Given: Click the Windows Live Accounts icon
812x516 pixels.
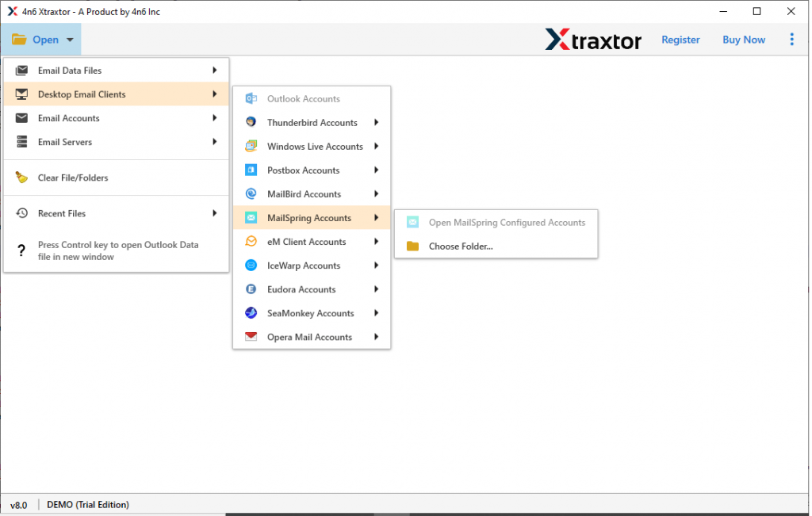Looking at the screenshot, I should (253, 146).
